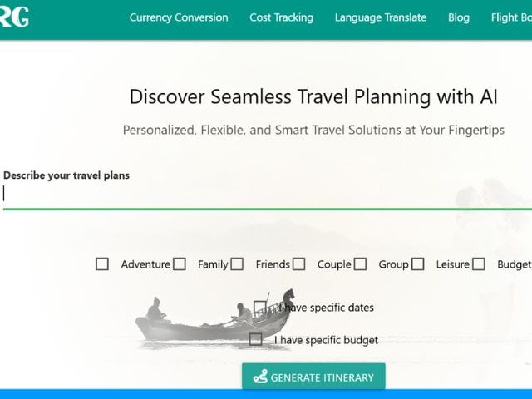Tick "I have specific budget" checkbox
The height and width of the screenshot is (399, 532).
[x=256, y=339]
